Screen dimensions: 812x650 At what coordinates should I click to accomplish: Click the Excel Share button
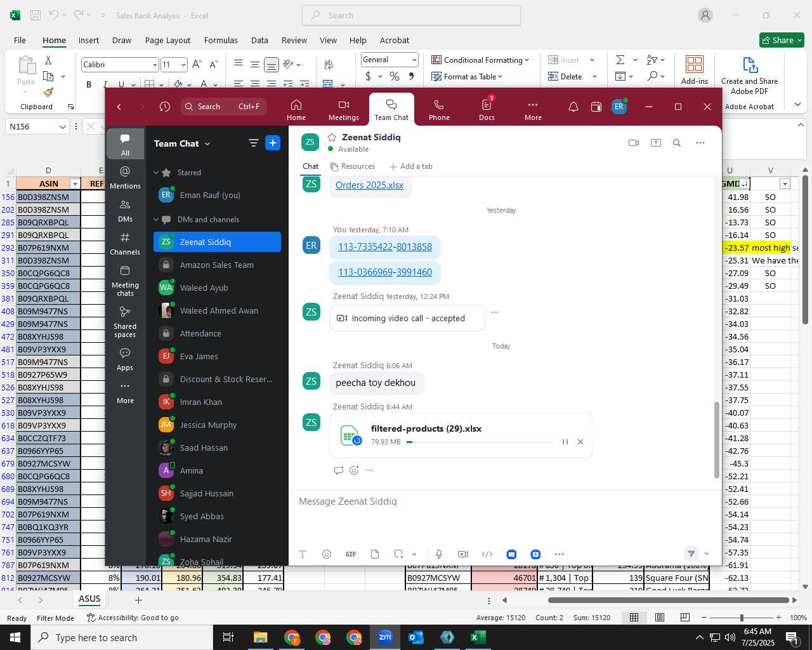[782, 40]
